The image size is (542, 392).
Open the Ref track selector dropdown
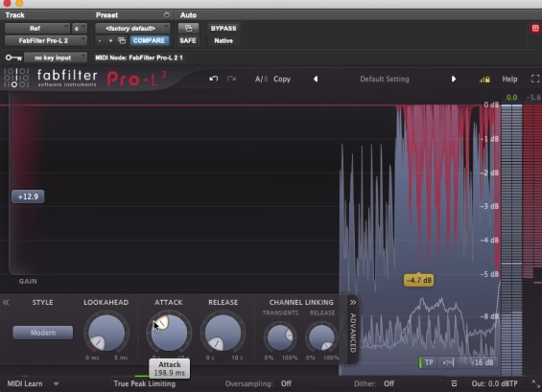click(36, 29)
